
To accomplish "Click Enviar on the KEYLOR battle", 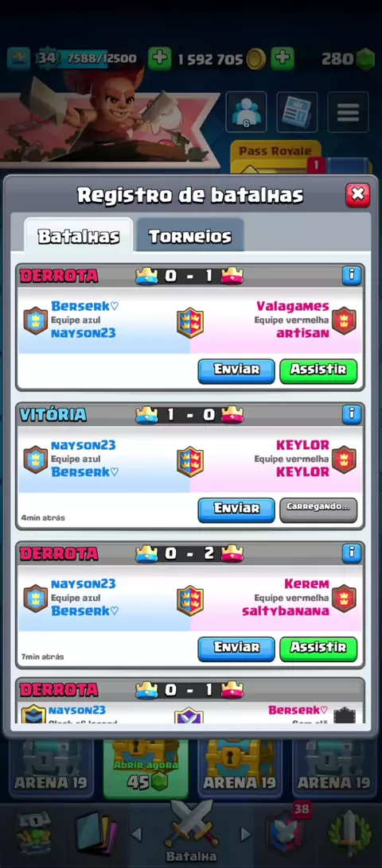I will [236, 510].
